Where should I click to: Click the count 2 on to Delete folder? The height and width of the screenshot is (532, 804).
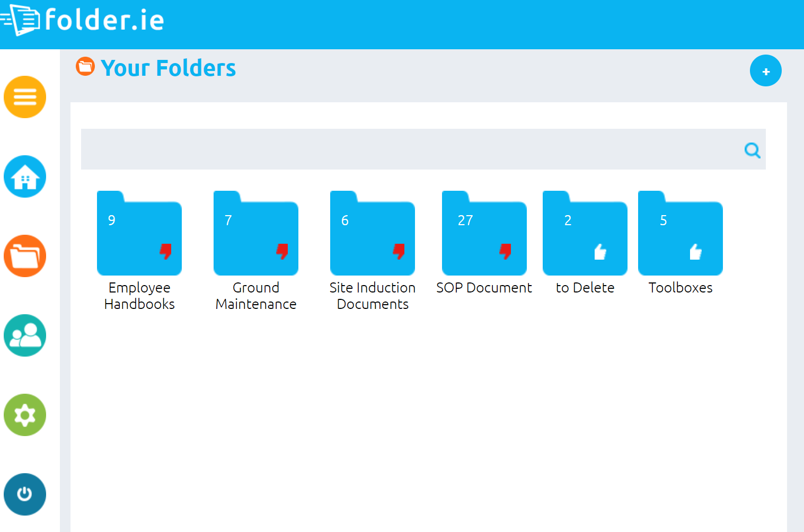(568, 220)
